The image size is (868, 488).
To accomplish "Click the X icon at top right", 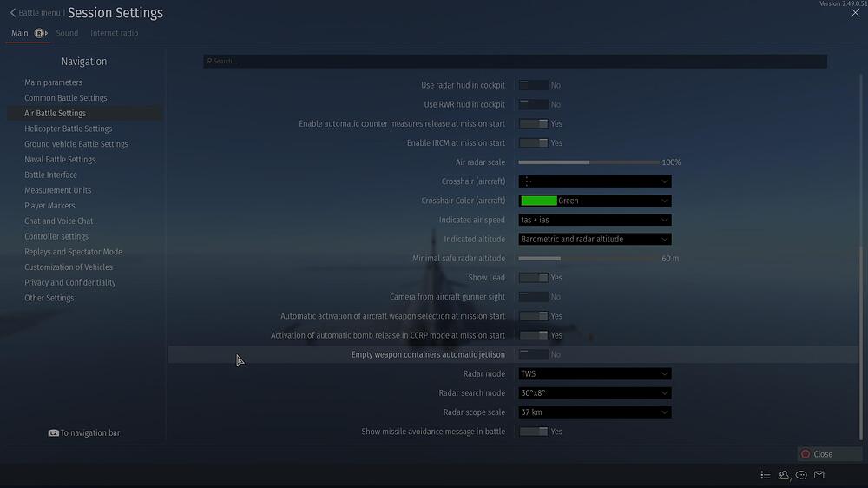I will 855,13.
